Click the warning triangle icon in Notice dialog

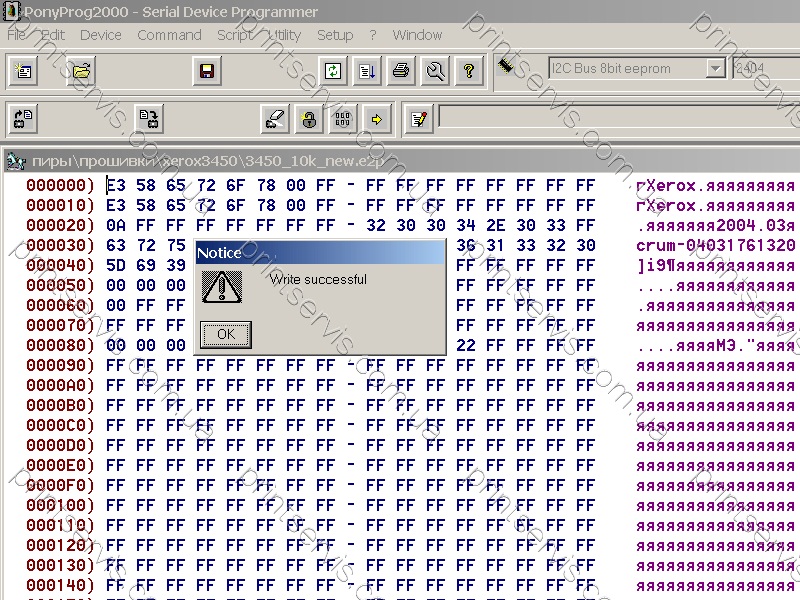click(x=222, y=287)
